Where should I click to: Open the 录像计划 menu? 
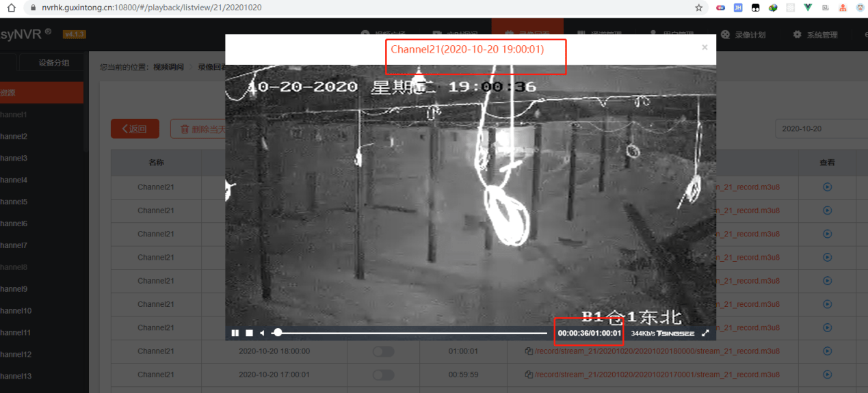[x=744, y=35]
